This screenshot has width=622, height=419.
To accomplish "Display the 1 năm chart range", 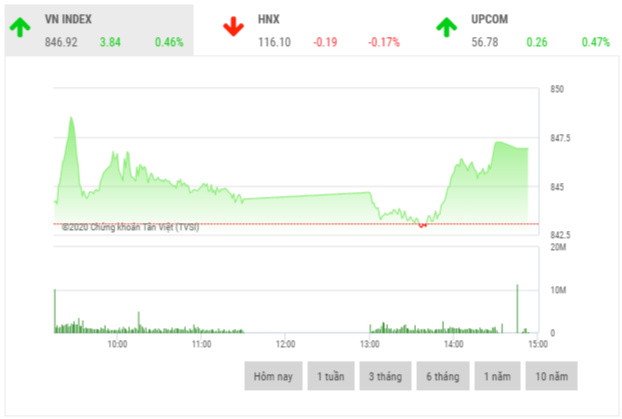I will [x=498, y=376].
